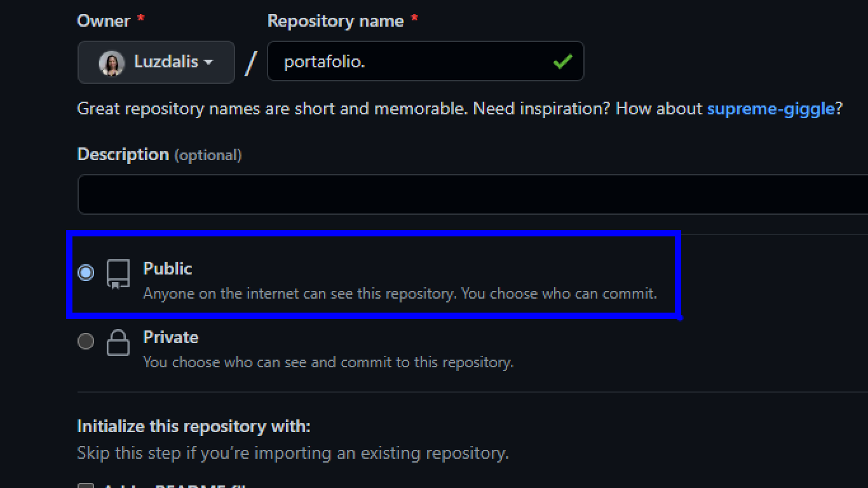Click the Public repository book icon
The image size is (868, 488).
(x=118, y=274)
